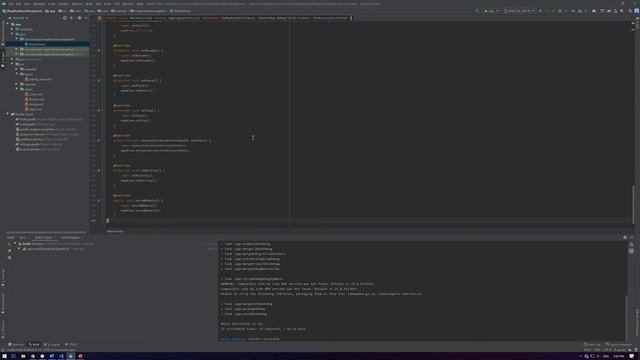Click override gutter icon beside onResume
Image resolution: width=640 pixels, height=360 pixels.
[x=99, y=51]
